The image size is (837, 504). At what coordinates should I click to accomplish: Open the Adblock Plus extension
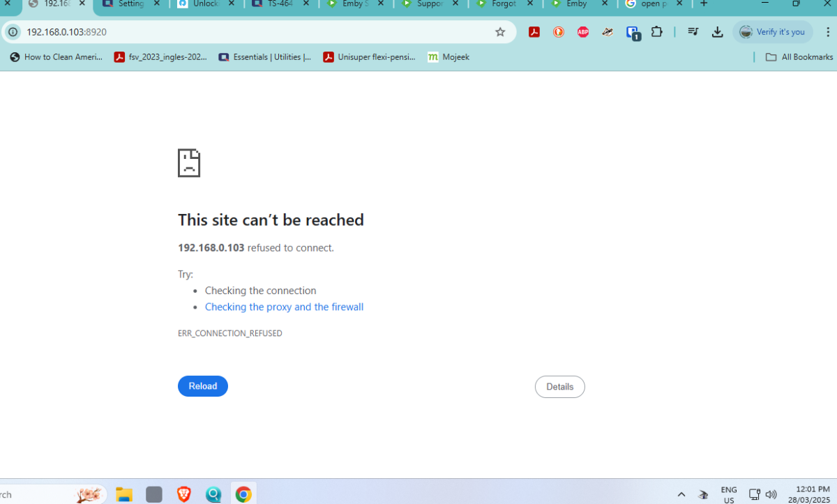[582, 32]
